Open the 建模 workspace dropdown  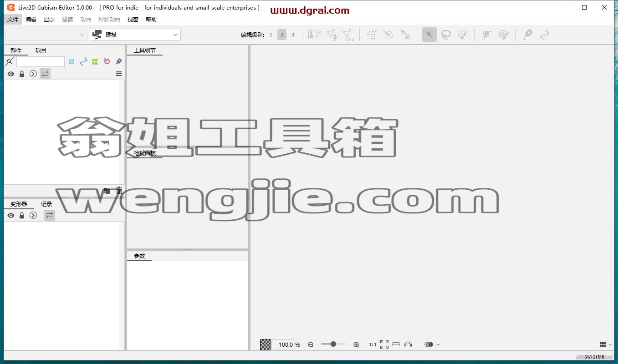135,35
